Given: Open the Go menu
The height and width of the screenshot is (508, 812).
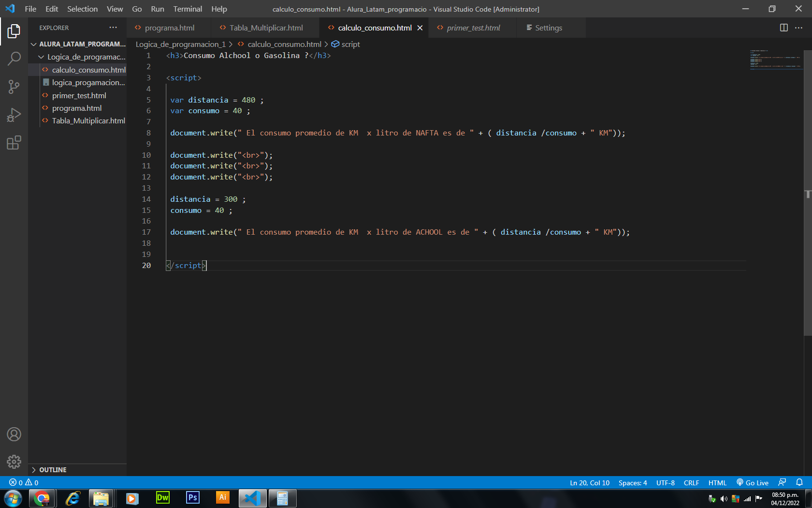Looking at the screenshot, I should pos(137,9).
